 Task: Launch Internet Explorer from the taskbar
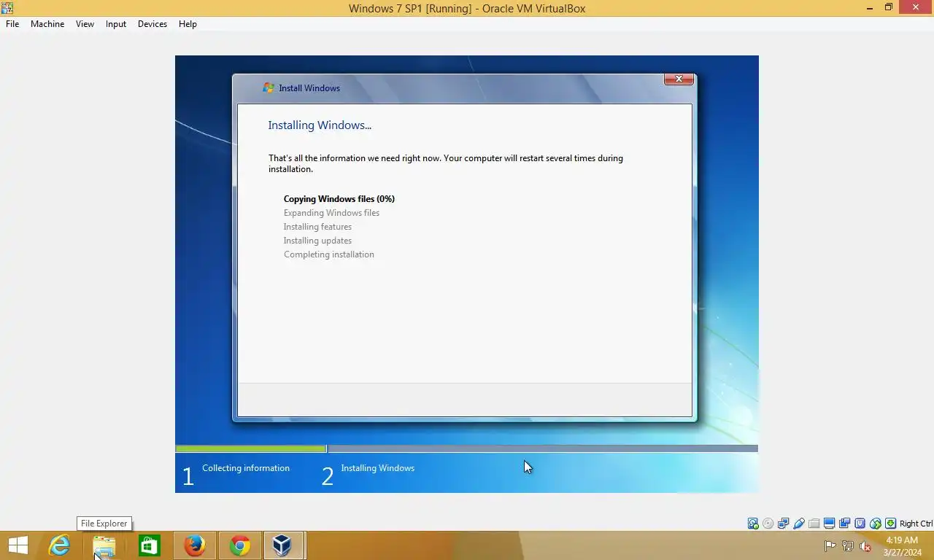point(58,545)
